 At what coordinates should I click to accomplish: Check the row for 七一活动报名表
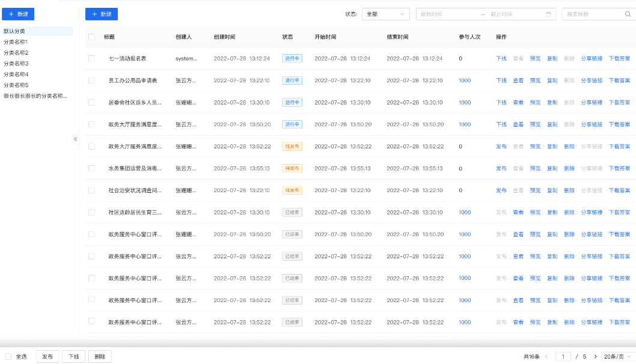coord(91,59)
